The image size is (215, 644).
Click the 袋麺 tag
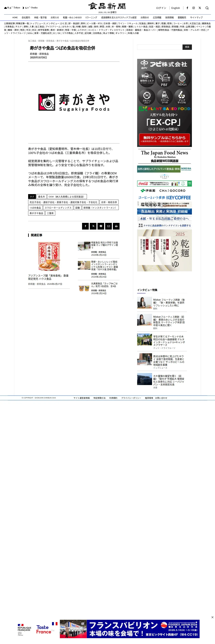click(78, 208)
